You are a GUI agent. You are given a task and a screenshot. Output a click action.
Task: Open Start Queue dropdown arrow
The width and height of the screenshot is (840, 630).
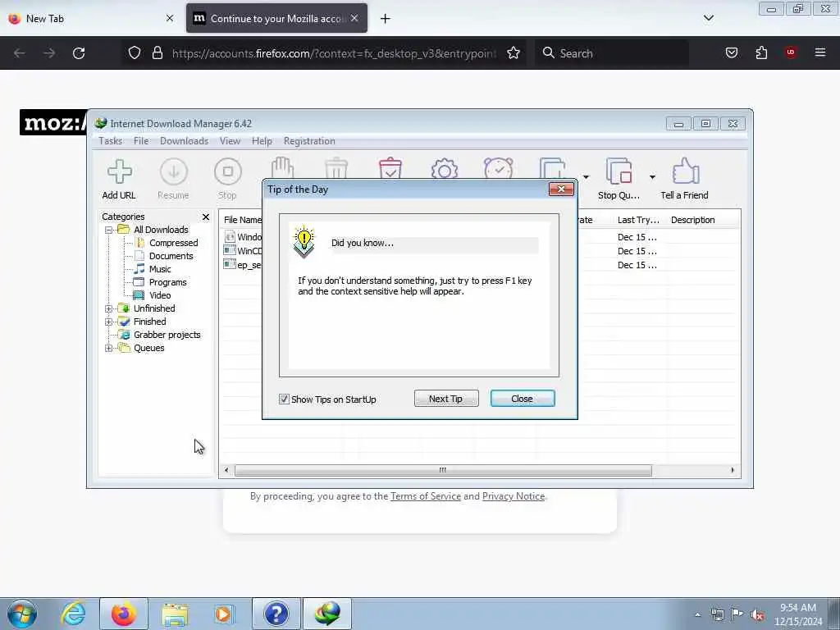pos(586,177)
